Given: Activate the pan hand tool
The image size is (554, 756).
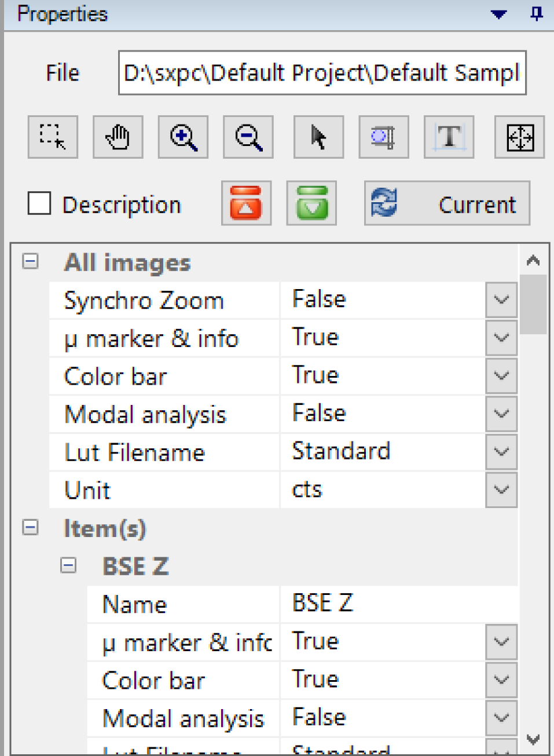Looking at the screenshot, I should 118,137.
